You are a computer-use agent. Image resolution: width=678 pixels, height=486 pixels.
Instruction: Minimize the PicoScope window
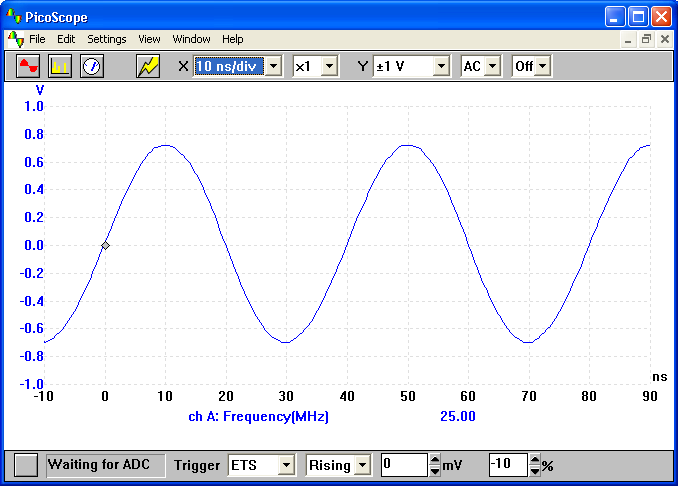click(614, 17)
